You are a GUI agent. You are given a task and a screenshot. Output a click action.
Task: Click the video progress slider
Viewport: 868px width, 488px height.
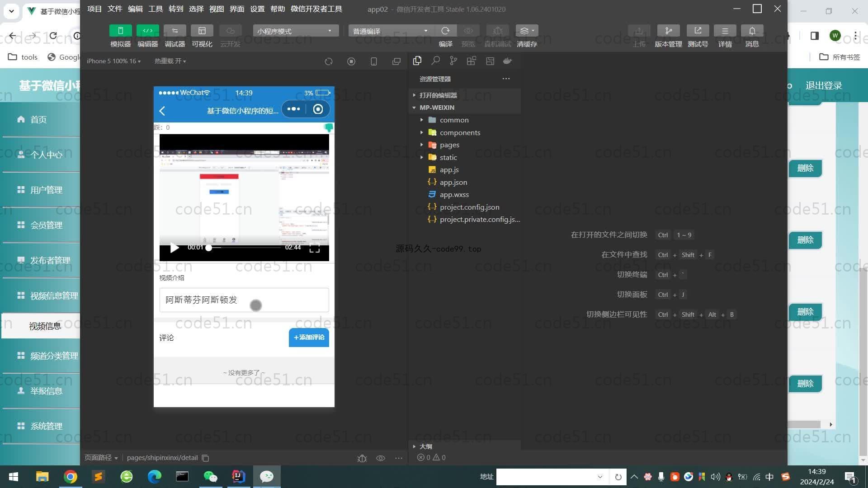tap(244, 248)
